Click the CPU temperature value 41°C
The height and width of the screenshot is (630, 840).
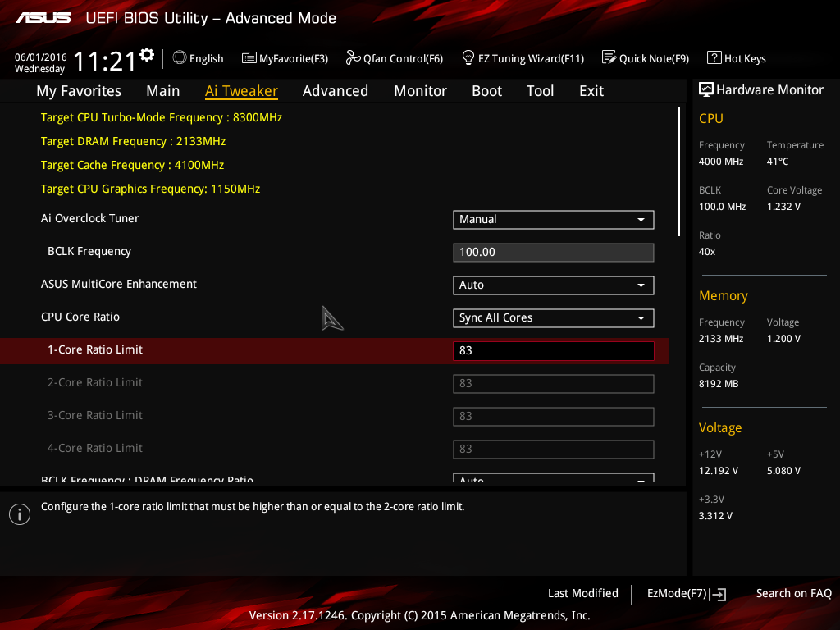pos(778,162)
